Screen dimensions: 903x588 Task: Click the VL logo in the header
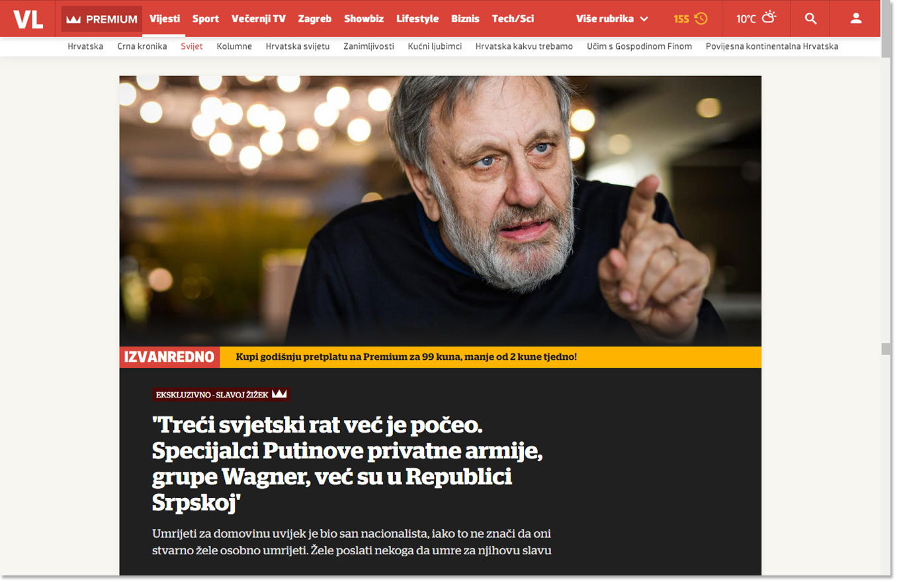(x=28, y=19)
